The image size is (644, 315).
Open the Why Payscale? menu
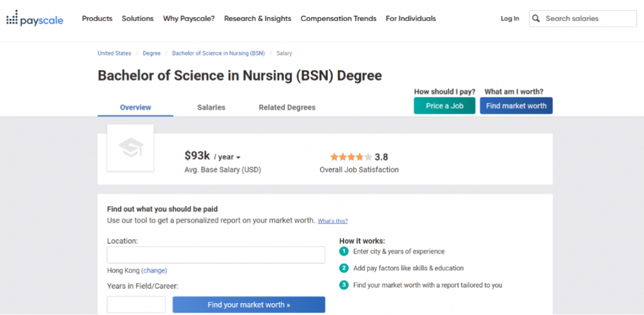click(189, 18)
